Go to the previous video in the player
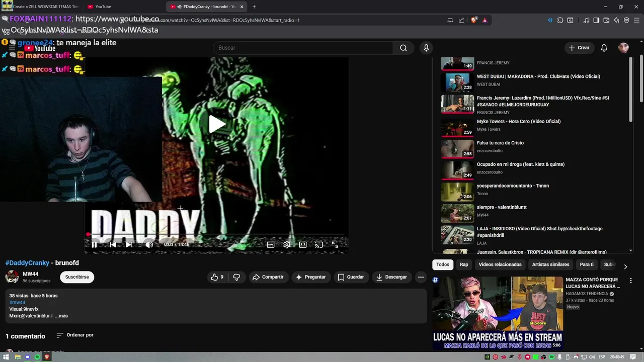Viewport: 644px width, 362px height. pos(113,244)
